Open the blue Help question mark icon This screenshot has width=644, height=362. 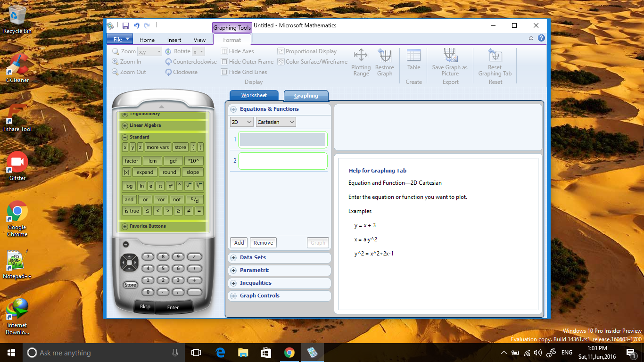(541, 38)
